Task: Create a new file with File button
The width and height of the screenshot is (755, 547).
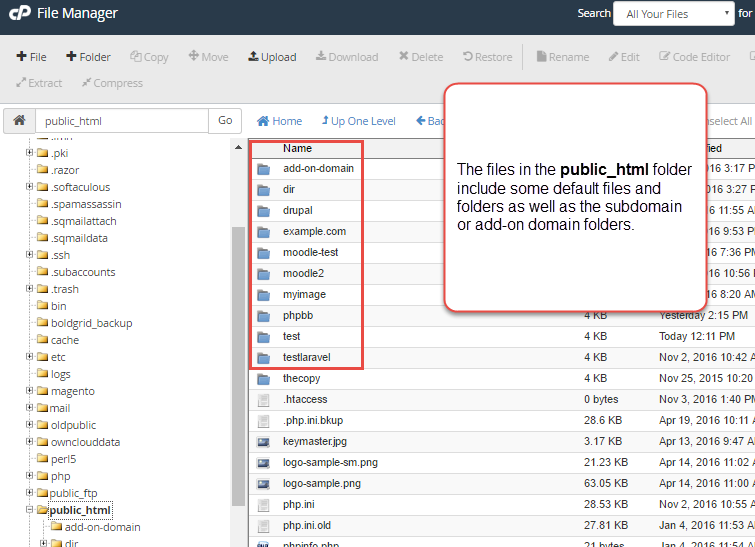Action: 32,57
